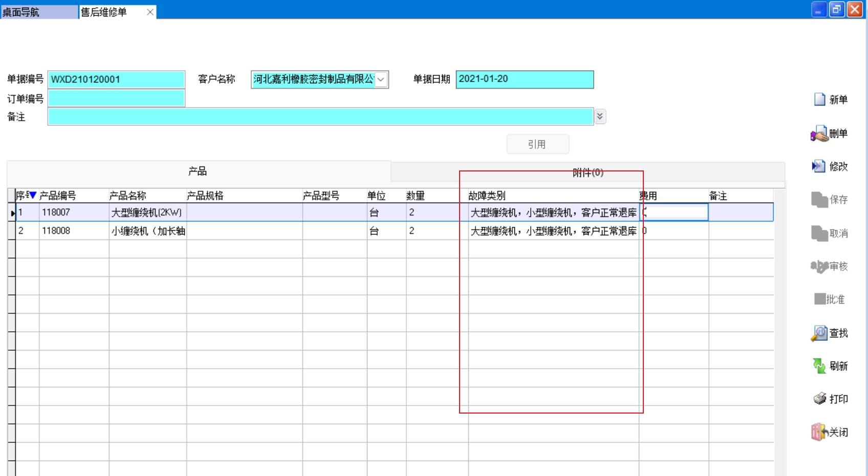The width and height of the screenshot is (868, 476).
Task: Expand the 备注 field with double-chevron
Action: (x=600, y=117)
